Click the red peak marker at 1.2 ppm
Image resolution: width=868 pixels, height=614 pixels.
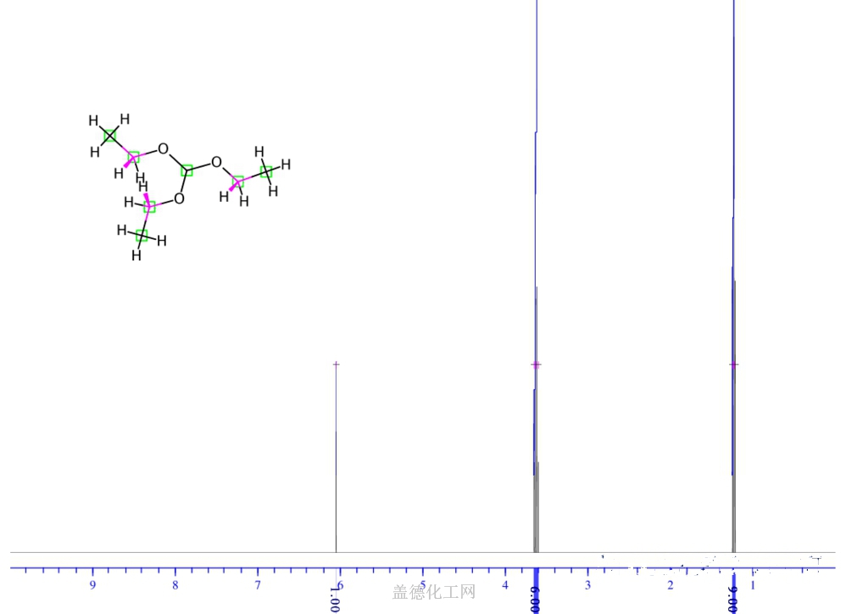tap(732, 364)
